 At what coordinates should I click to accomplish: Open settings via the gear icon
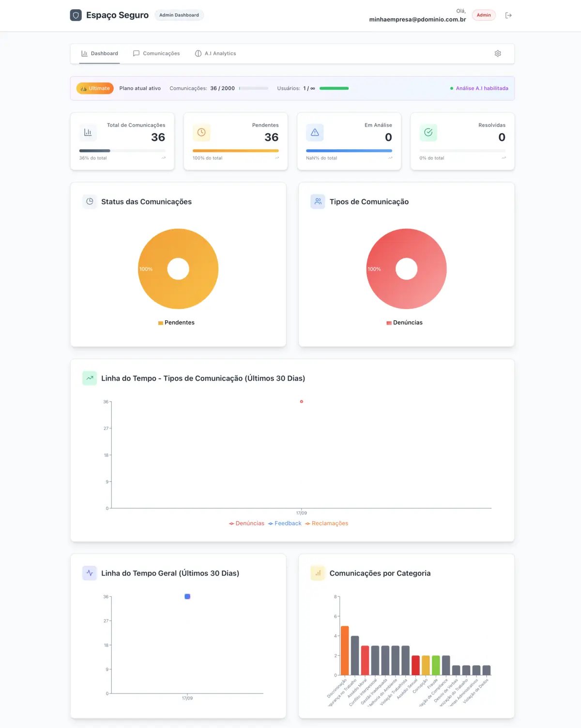497,53
